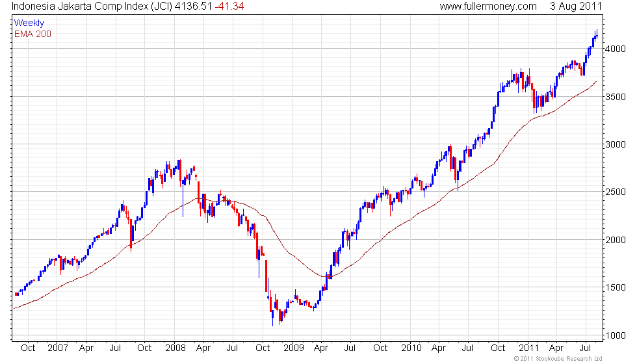Select the 'Weekly' legend label
This screenshot has width=637, height=364.
(x=29, y=23)
